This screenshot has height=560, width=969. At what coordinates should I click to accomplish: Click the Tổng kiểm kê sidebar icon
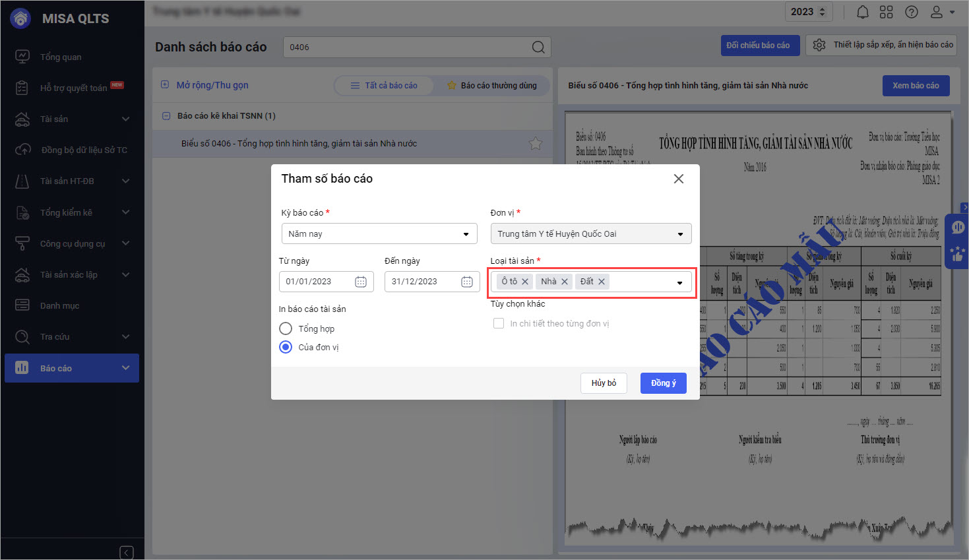point(22,212)
